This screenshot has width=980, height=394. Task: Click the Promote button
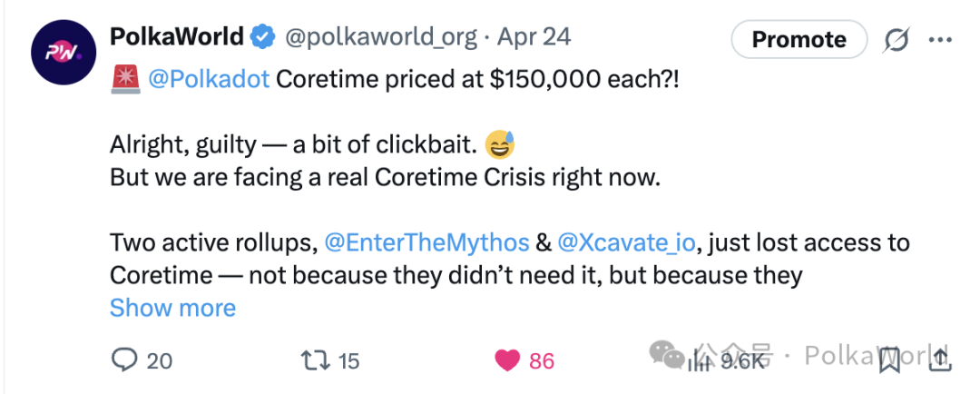[799, 39]
